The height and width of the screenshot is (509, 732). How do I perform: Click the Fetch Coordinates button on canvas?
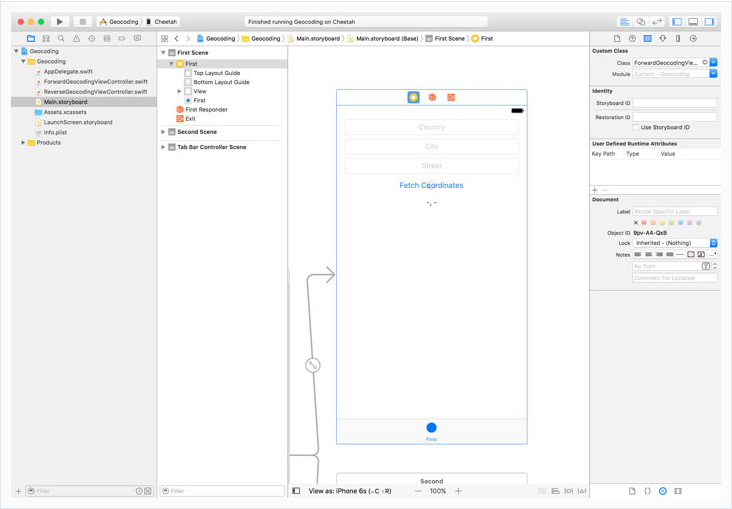pyautogui.click(x=431, y=185)
